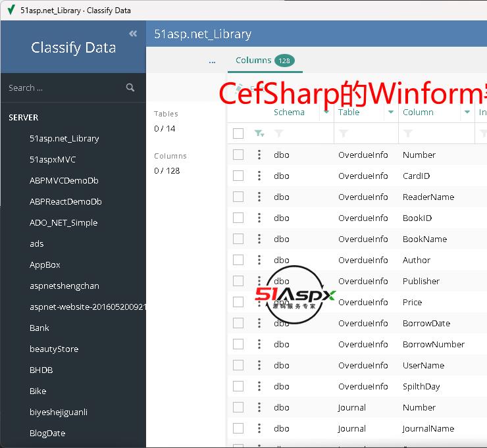Select AppBox database
This screenshot has width=487, height=448.
click(x=45, y=265)
